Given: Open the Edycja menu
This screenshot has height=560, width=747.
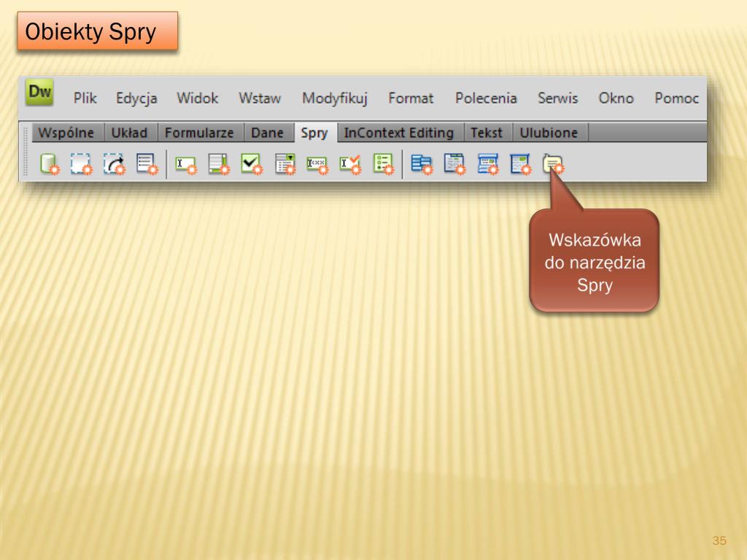Looking at the screenshot, I should click(136, 98).
